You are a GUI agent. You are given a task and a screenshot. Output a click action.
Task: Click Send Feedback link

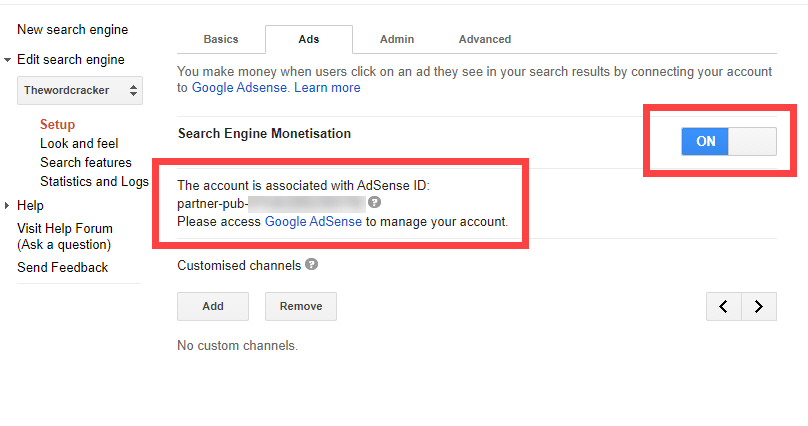[x=63, y=267]
